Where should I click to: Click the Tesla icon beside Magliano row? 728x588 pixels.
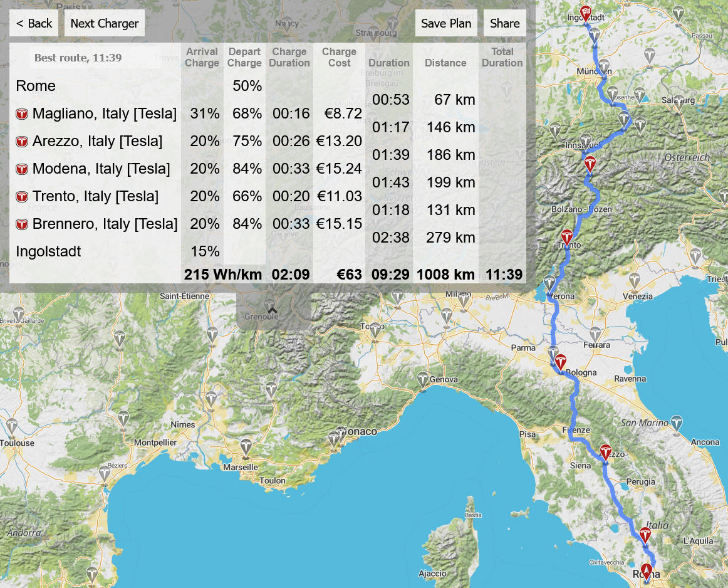tap(22, 114)
